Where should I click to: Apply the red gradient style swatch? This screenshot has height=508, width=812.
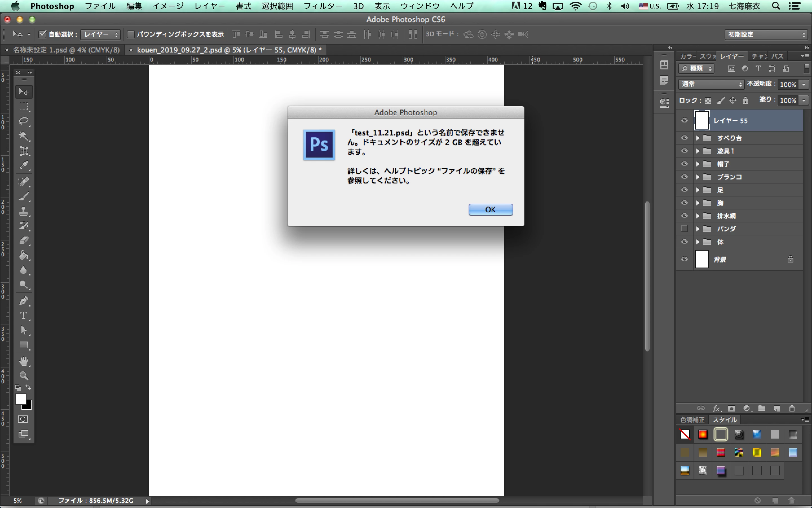click(703, 434)
